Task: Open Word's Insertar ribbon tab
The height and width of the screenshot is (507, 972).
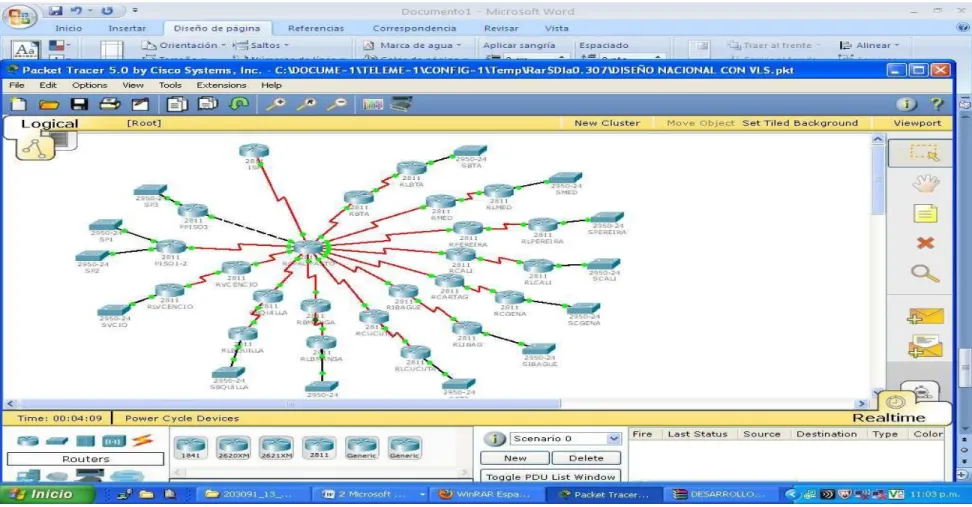Action: (127, 28)
